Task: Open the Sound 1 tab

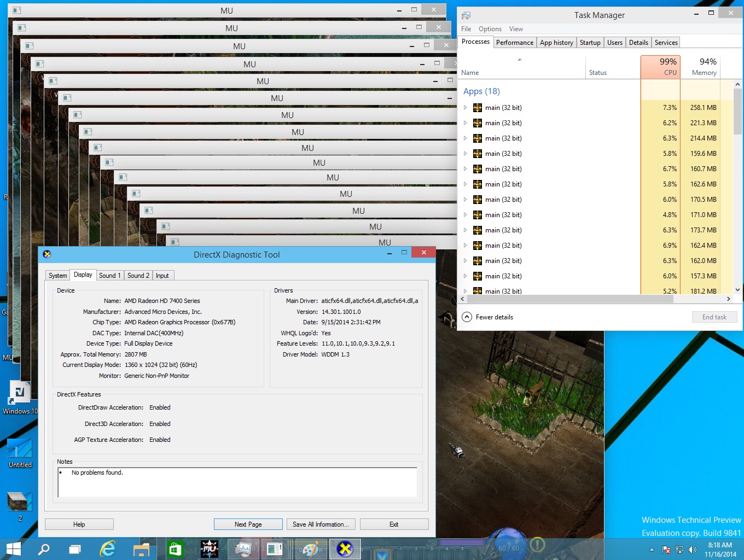Action: click(x=110, y=276)
